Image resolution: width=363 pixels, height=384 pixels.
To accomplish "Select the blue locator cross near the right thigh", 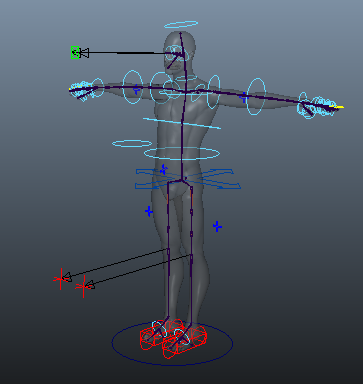I will point(217,227).
